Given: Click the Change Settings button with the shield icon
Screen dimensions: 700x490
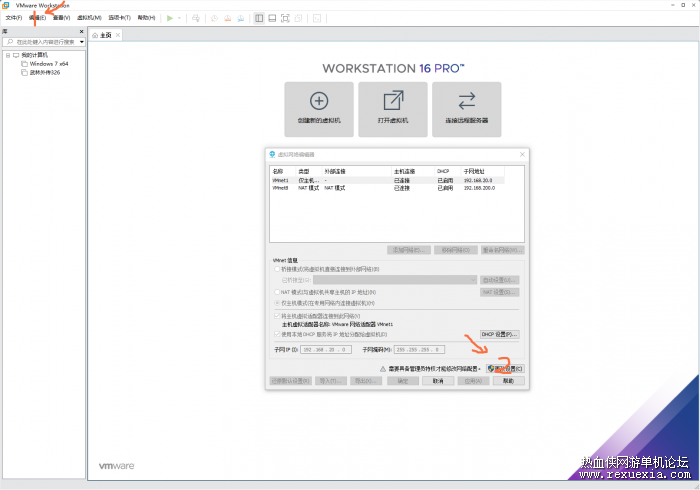Looking at the screenshot, I should click(x=505, y=369).
